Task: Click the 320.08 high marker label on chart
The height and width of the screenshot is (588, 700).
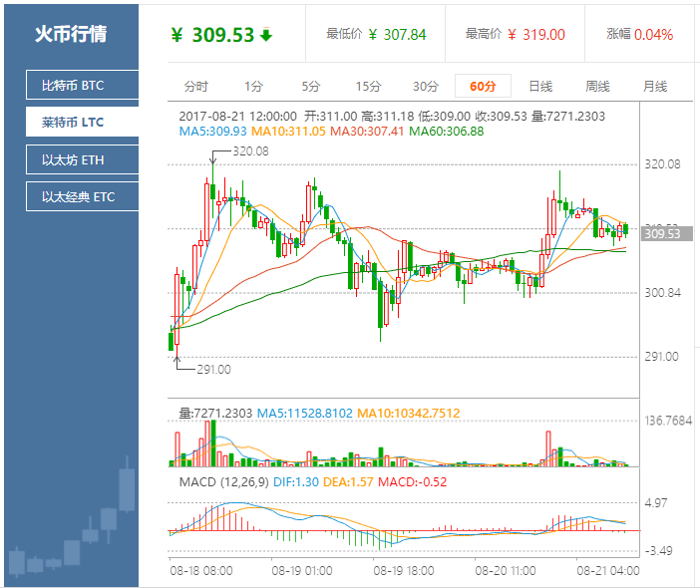Action: [250, 151]
